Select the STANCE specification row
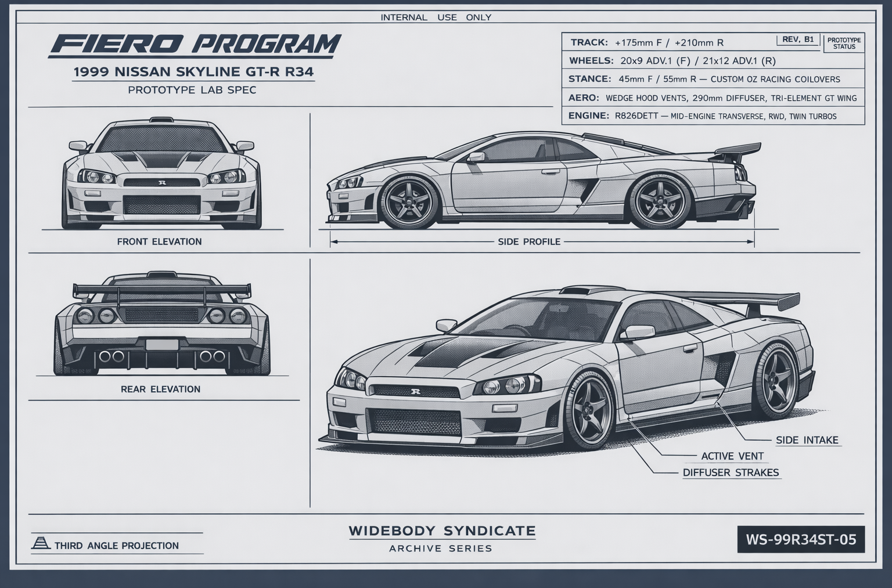This screenshot has height=588, width=892. coord(713,79)
